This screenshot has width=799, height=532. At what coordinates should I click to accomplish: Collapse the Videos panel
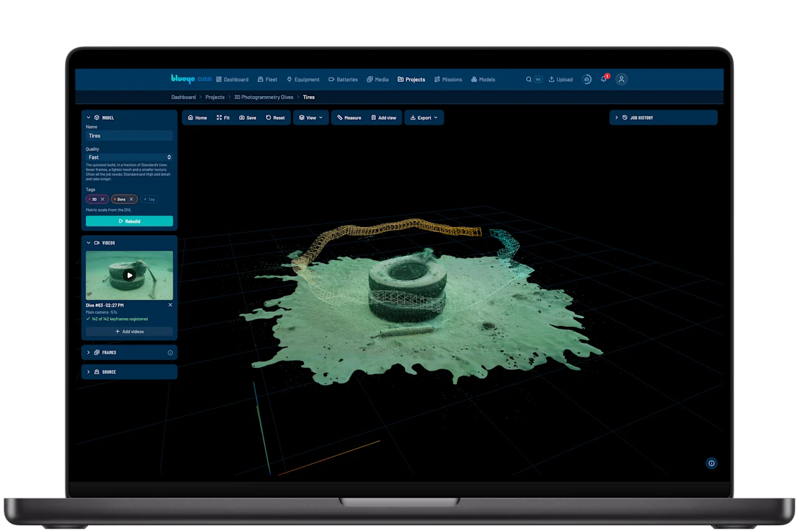[89, 243]
